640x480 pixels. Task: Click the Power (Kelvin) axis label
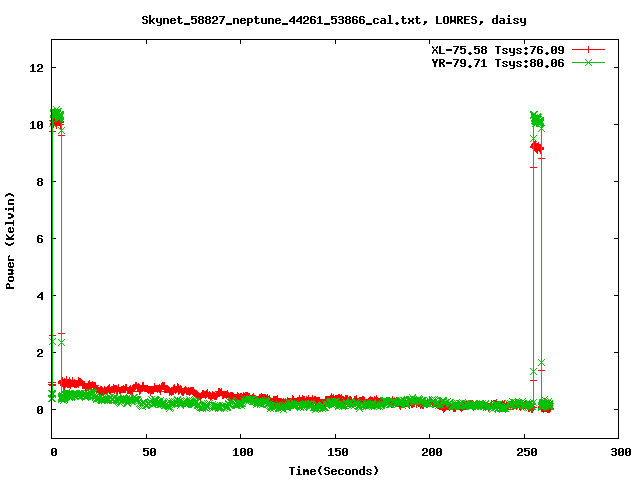(x=10, y=241)
